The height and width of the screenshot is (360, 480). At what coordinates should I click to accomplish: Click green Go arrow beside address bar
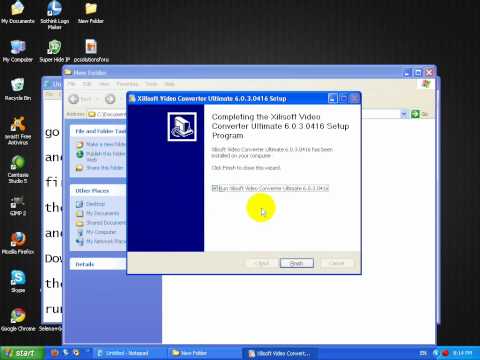pyautogui.click(x=415, y=114)
